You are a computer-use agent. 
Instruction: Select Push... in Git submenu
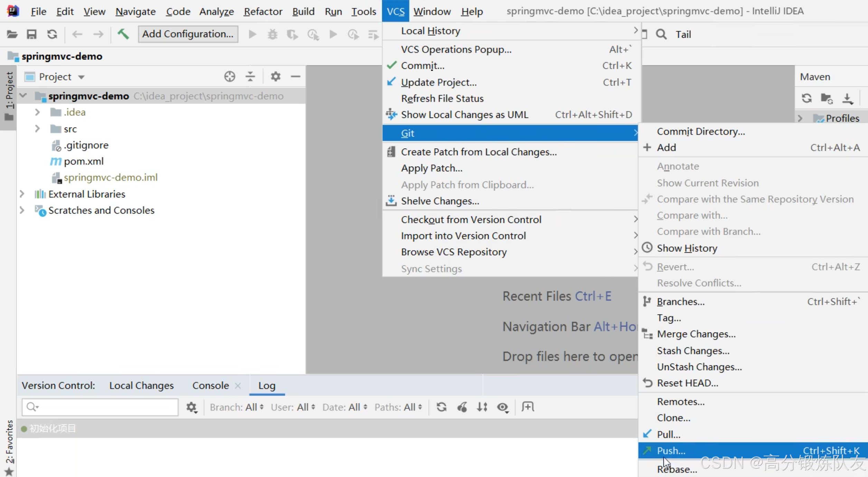[x=753, y=451]
